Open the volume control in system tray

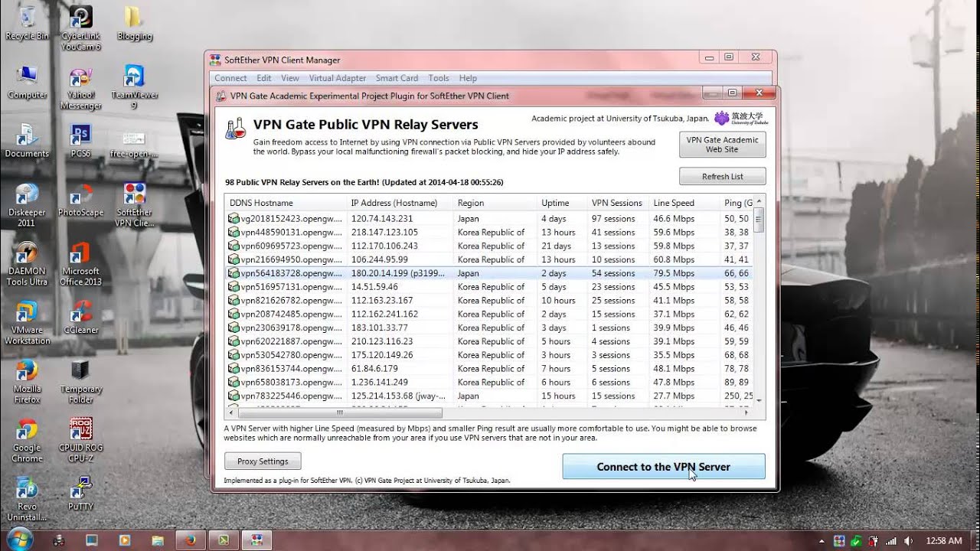pyautogui.click(x=908, y=541)
